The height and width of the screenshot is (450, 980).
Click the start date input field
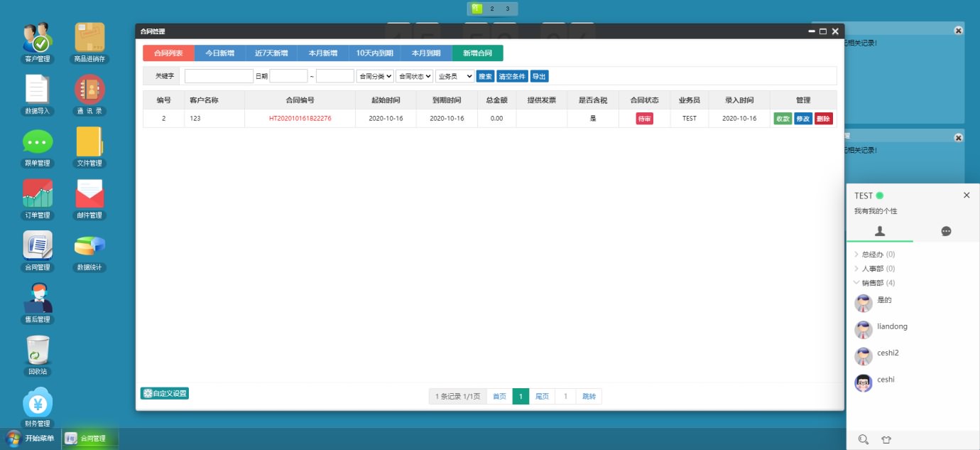point(288,76)
